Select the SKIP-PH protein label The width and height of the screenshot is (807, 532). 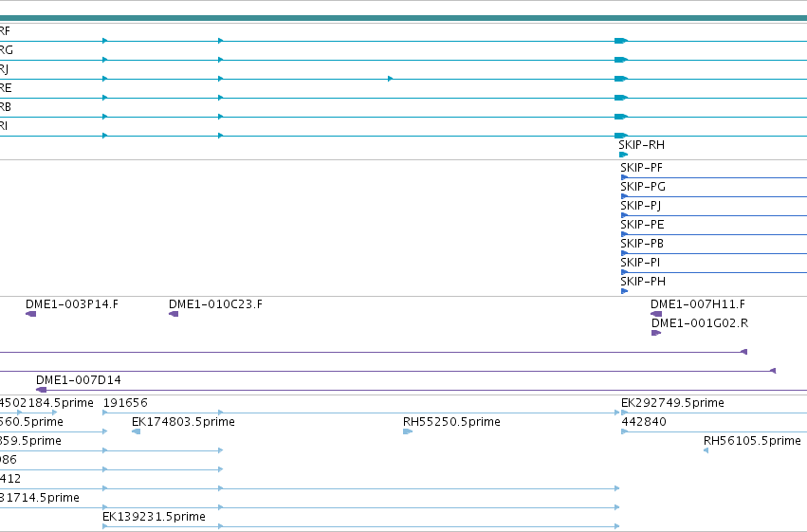point(643,282)
